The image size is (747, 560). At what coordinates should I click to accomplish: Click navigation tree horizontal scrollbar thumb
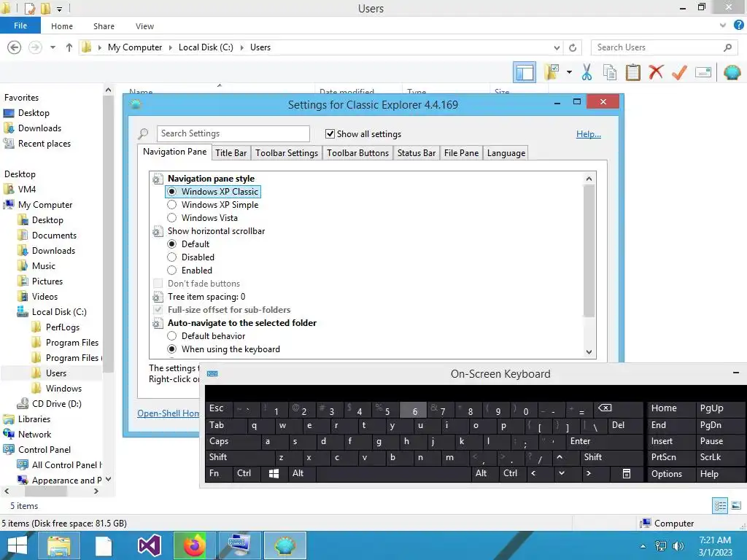pos(45,491)
